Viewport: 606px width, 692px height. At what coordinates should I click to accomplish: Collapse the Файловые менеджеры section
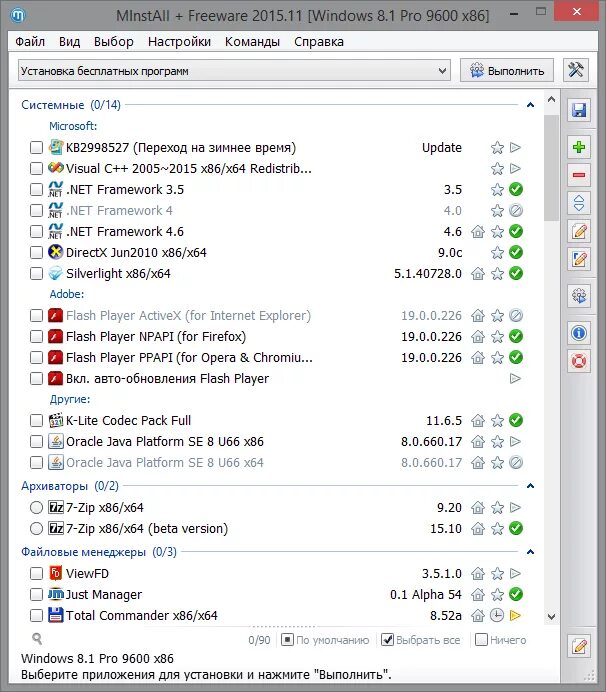pos(531,552)
